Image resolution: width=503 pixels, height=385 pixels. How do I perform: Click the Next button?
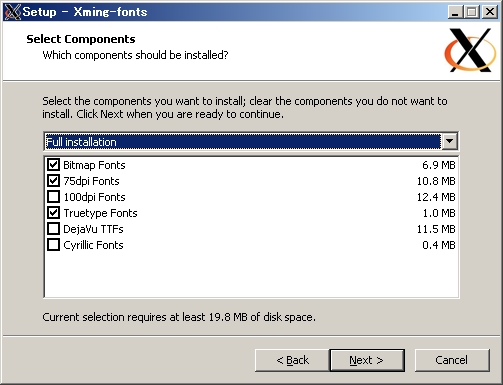coord(367,360)
